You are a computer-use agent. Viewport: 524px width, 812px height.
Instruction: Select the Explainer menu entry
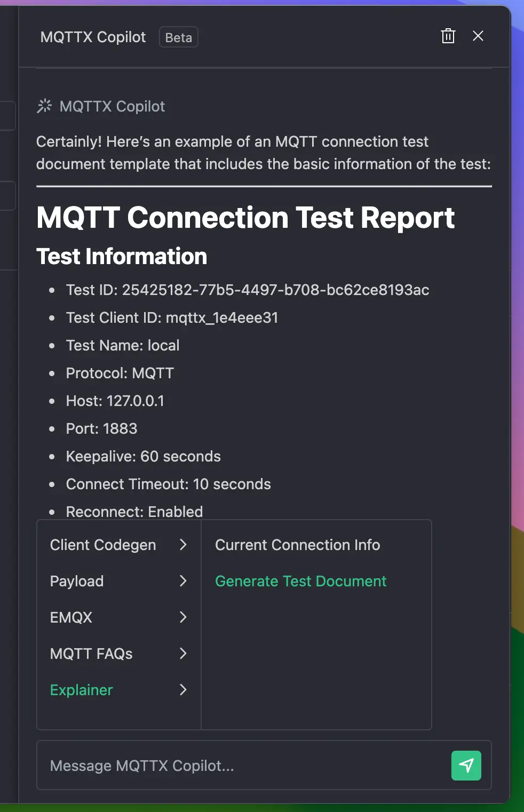[81, 690]
